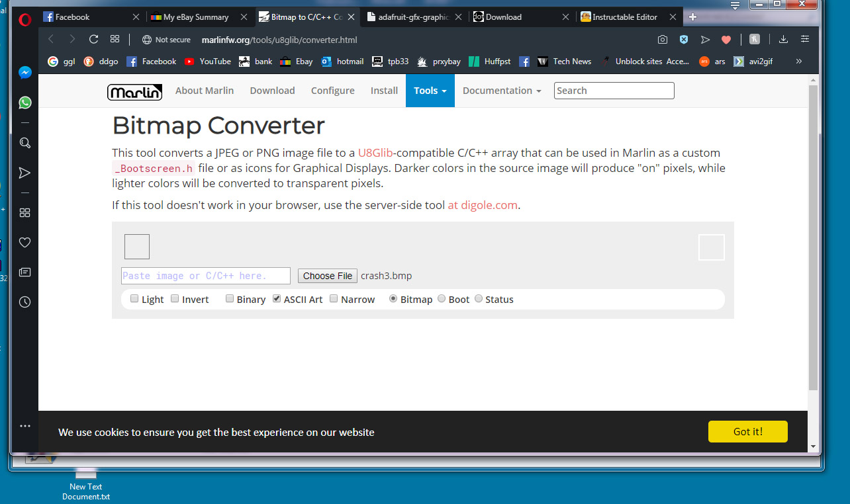Click the Marlin site Search field
Image resolution: width=850 pixels, height=504 pixels.
614,91
